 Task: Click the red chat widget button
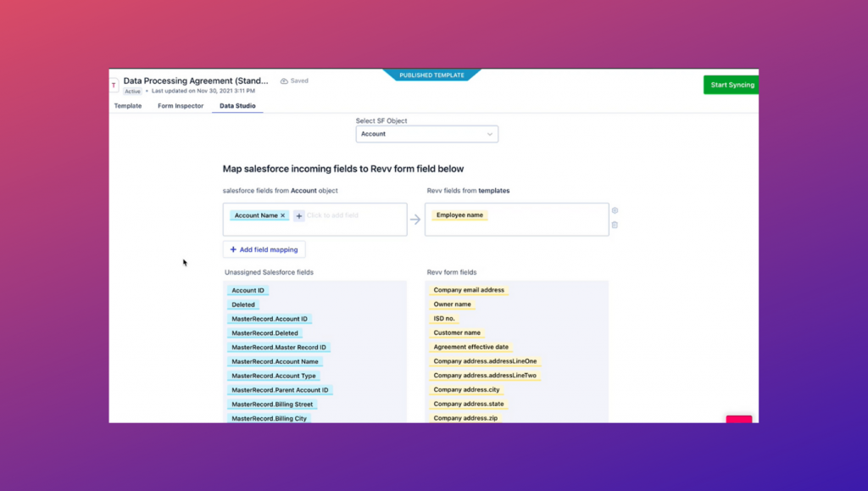coord(739,419)
